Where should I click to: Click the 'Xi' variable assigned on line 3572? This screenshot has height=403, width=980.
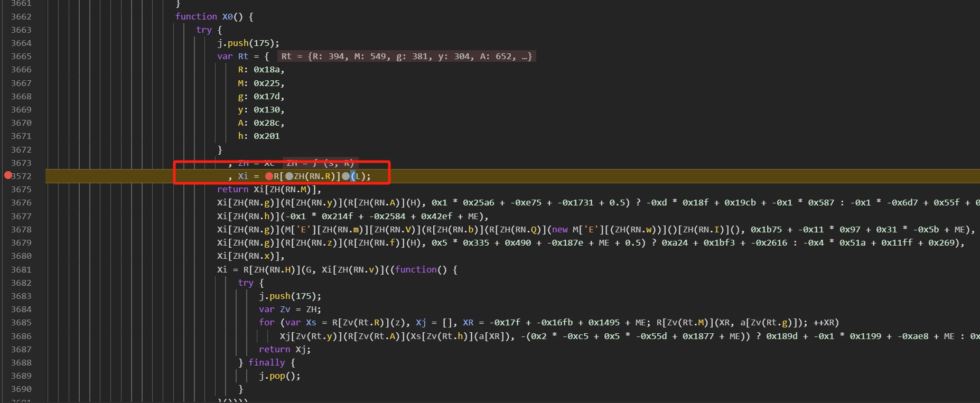(243, 176)
